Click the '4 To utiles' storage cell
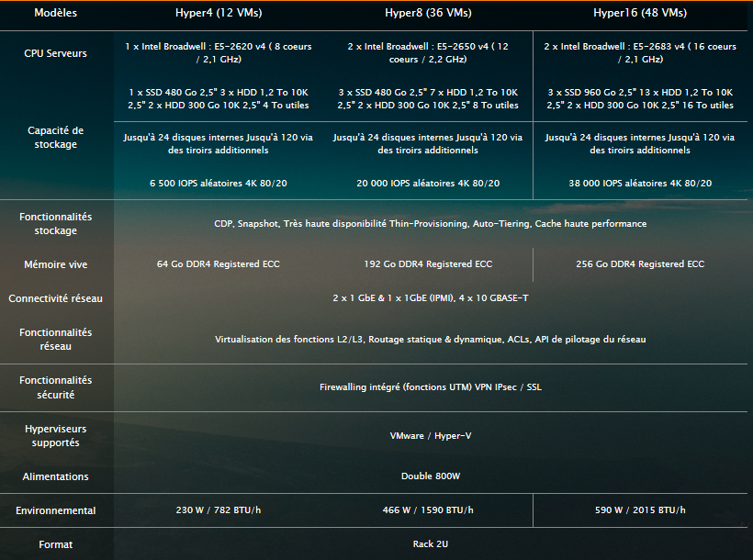 pos(219,98)
